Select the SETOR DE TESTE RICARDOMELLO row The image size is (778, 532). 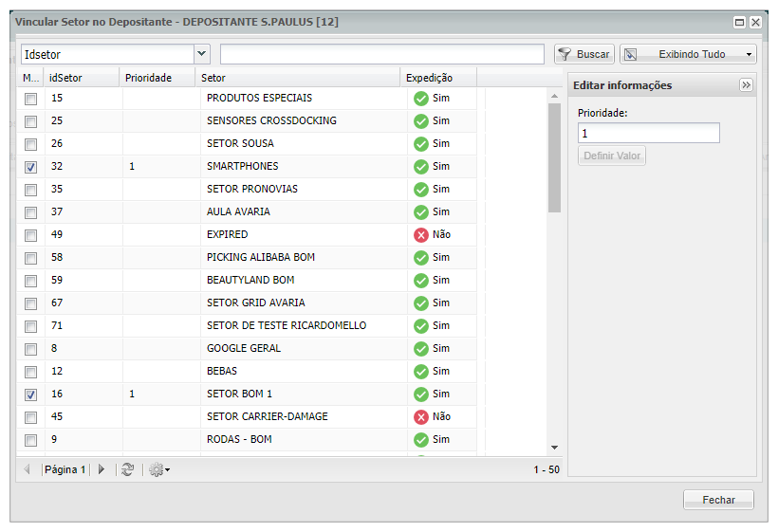click(247, 326)
